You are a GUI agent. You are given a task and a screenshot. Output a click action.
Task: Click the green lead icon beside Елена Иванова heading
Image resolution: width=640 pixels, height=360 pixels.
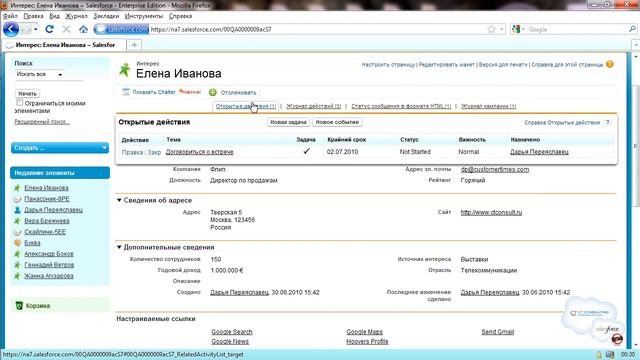coord(124,70)
